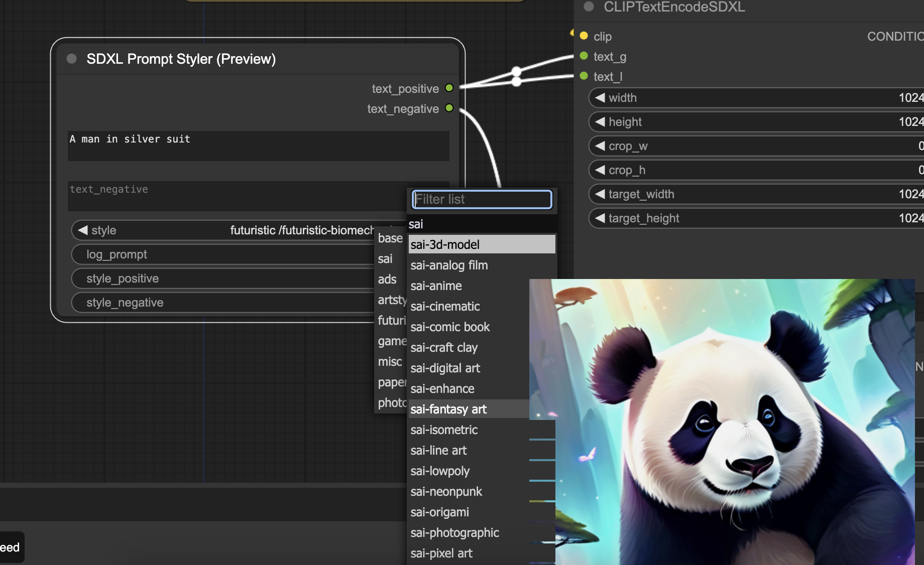
Task: Select the sai category in the filter sidebar
Action: pos(386,258)
